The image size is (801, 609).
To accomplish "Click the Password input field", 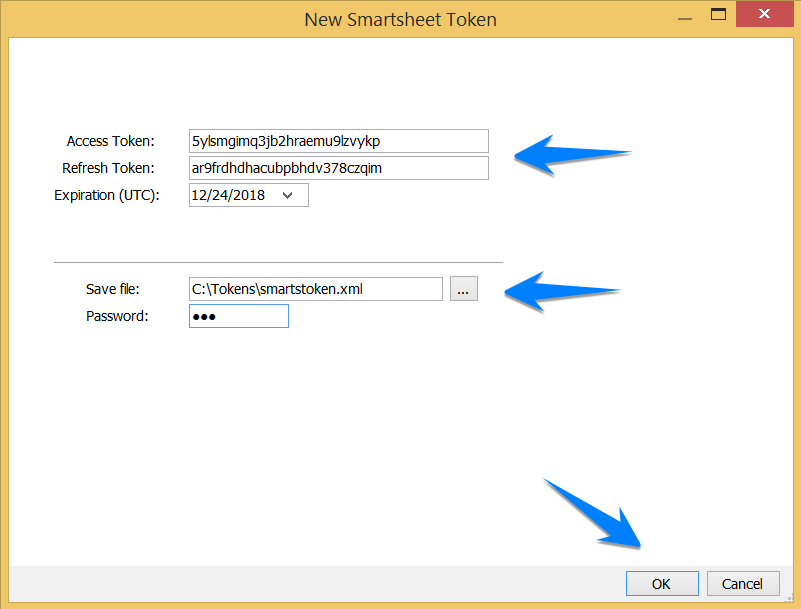I will click(239, 316).
